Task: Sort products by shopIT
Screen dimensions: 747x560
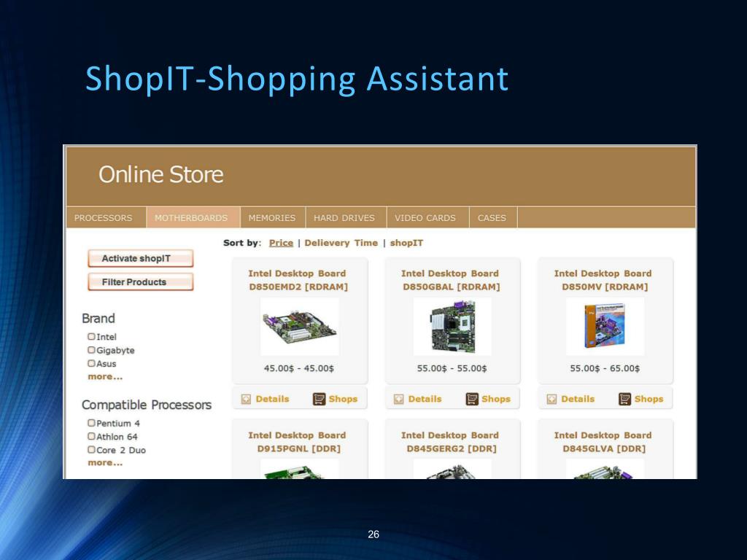Action: [406, 243]
